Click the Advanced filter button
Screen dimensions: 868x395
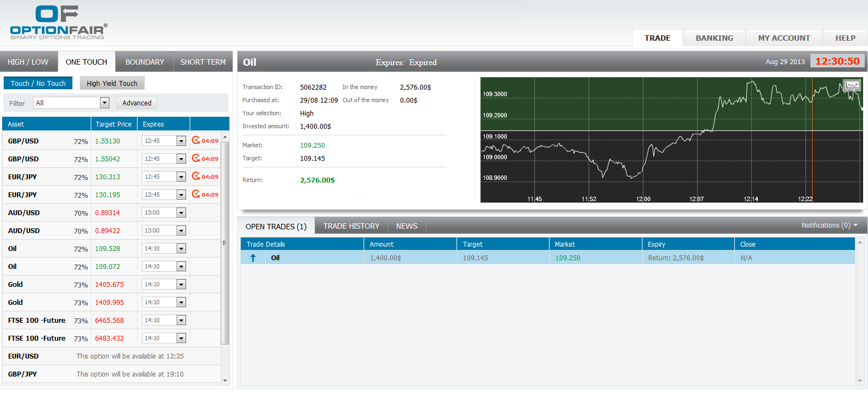pos(137,103)
